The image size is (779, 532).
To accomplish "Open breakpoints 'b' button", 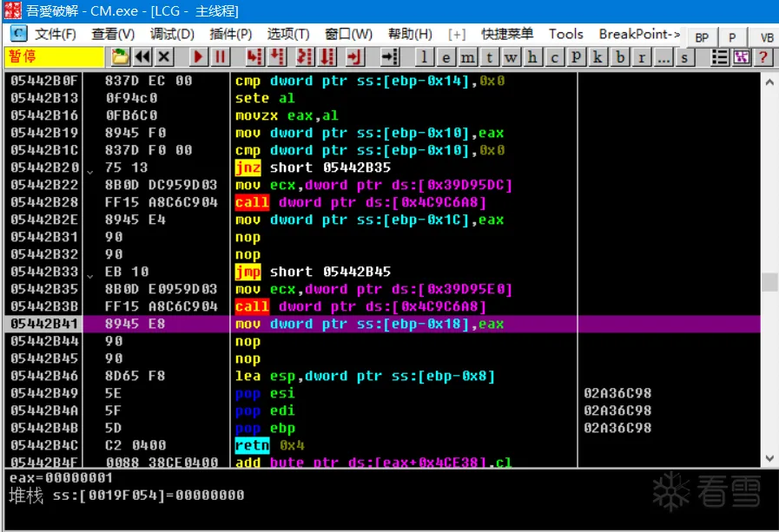I will pyautogui.click(x=620, y=57).
